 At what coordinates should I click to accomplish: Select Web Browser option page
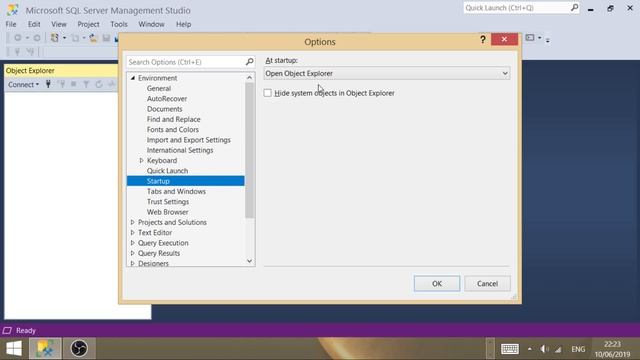[x=167, y=212]
